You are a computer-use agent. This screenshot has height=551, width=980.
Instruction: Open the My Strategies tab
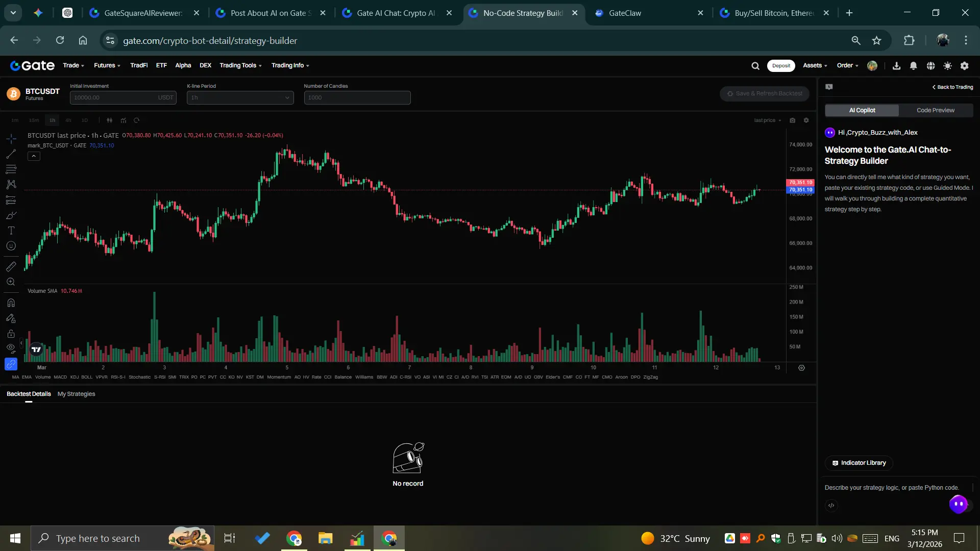tap(76, 394)
